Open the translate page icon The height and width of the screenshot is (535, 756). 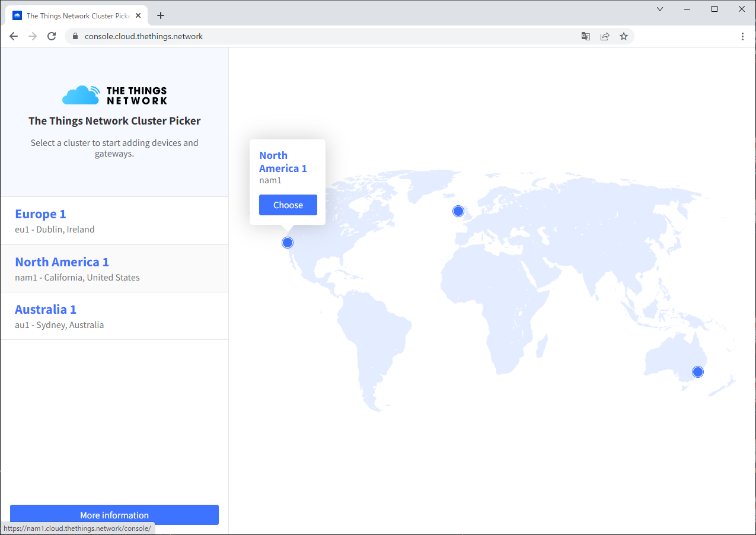coord(586,36)
